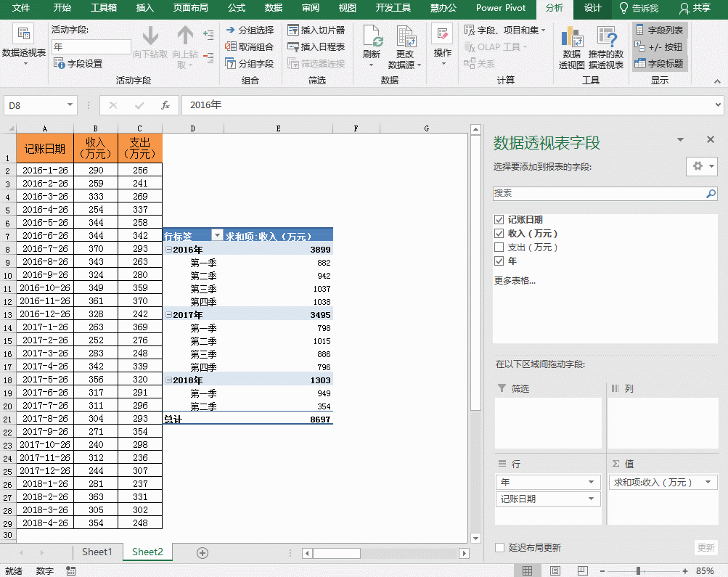728x577 pixels.
Task: Open the 数据透视表 (PivotTable) button in ribbon
Action: 24,46
